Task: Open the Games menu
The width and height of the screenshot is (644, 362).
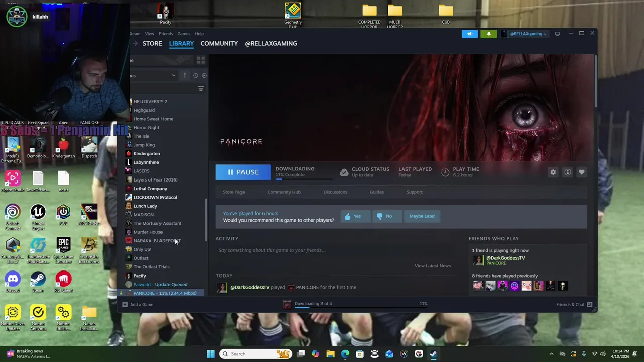Action: [x=184, y=34]
